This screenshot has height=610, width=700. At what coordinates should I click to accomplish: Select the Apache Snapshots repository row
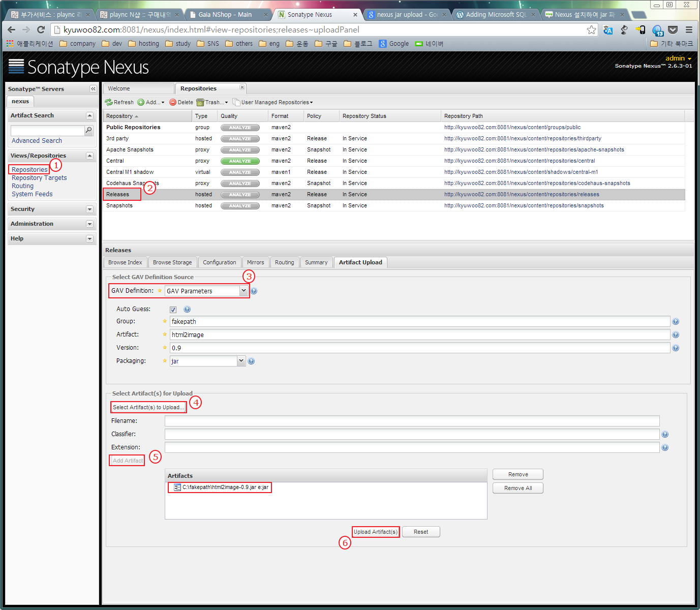394,150
